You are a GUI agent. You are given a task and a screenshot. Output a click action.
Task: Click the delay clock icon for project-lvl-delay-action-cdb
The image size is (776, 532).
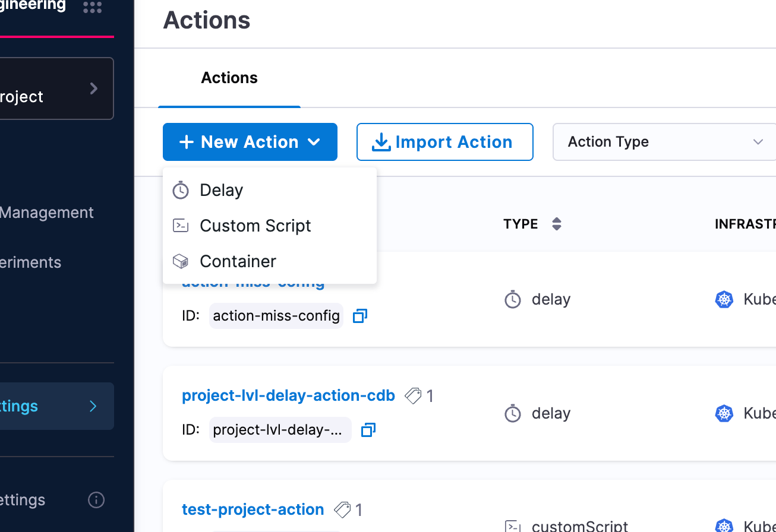[512, 413]
